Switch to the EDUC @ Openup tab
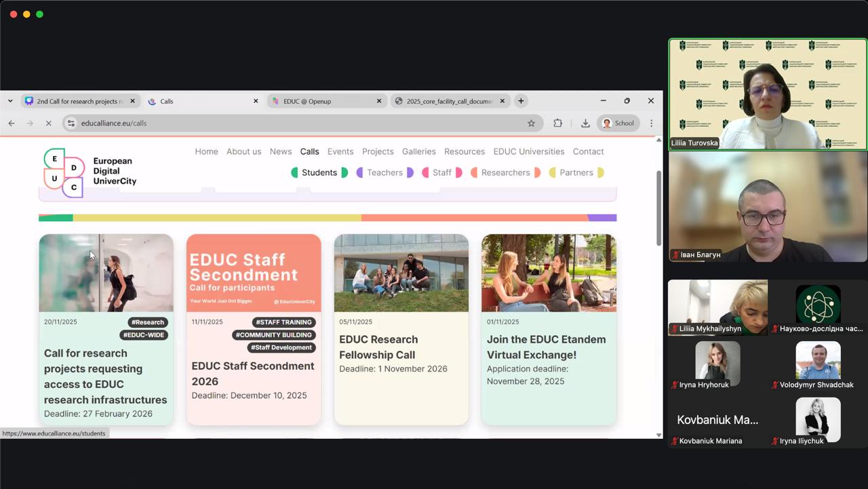This screenshot has width=868, height=489. point(325,101)
